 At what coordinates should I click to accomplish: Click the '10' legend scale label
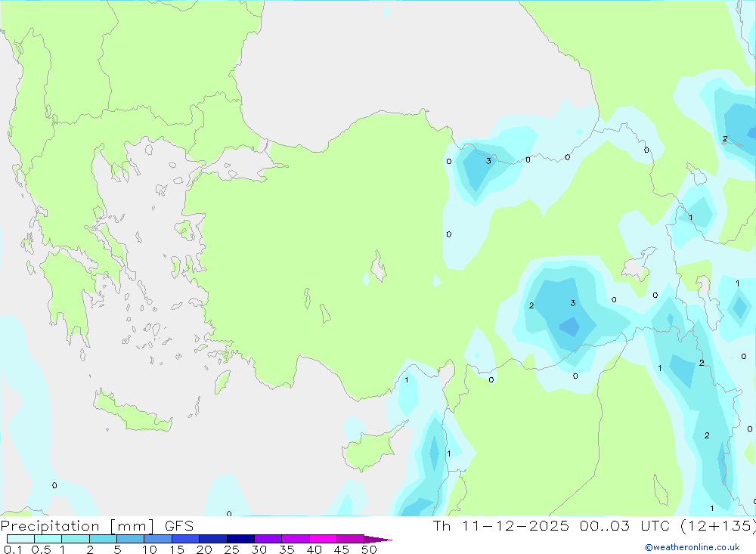coord(150,549)
